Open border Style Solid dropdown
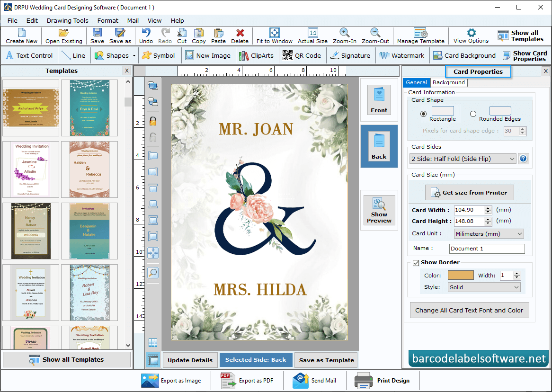Screen dimensions: 552x392 [x=484, y=287]
